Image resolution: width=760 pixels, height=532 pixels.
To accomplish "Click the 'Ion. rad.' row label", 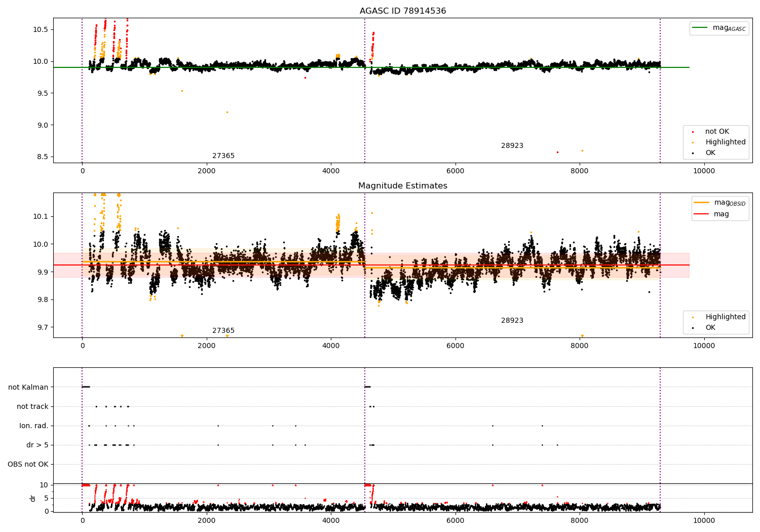I will click(34, 426).
